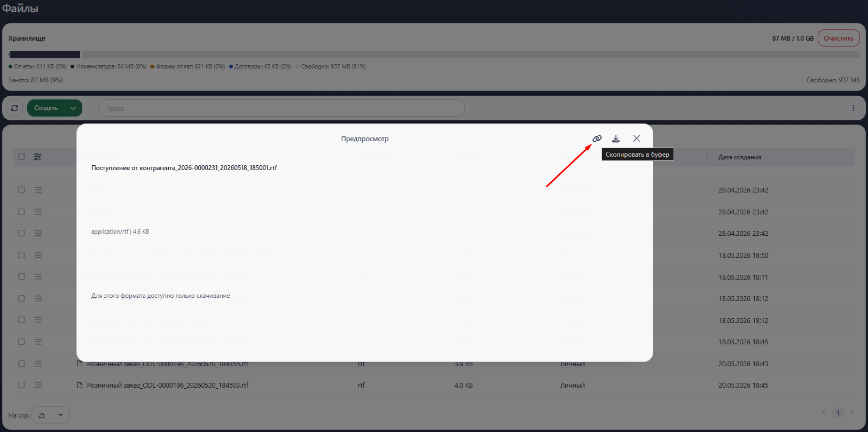Open the three-dot options menu
Screen dimensions: 868x432
point(853,108)
